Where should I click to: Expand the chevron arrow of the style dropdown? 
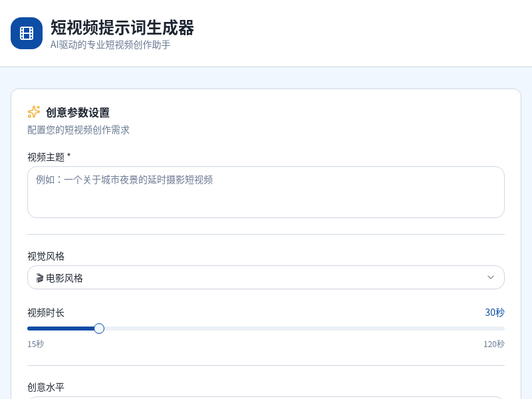pyautogui.click(x=491, y=277)
